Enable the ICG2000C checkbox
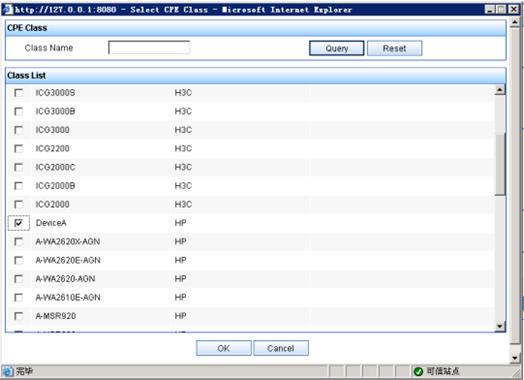The width and height of the screenshot is (524, 380). 19,167
